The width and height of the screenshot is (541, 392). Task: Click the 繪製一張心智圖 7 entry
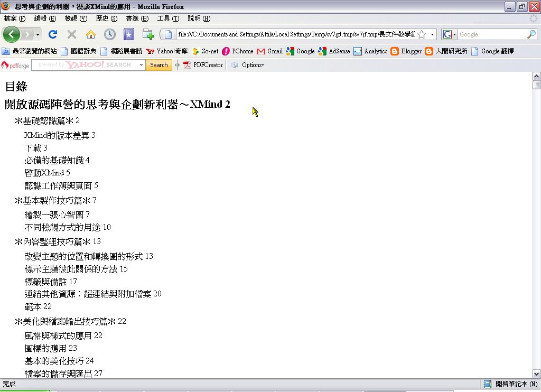click(x=57, y=214)
